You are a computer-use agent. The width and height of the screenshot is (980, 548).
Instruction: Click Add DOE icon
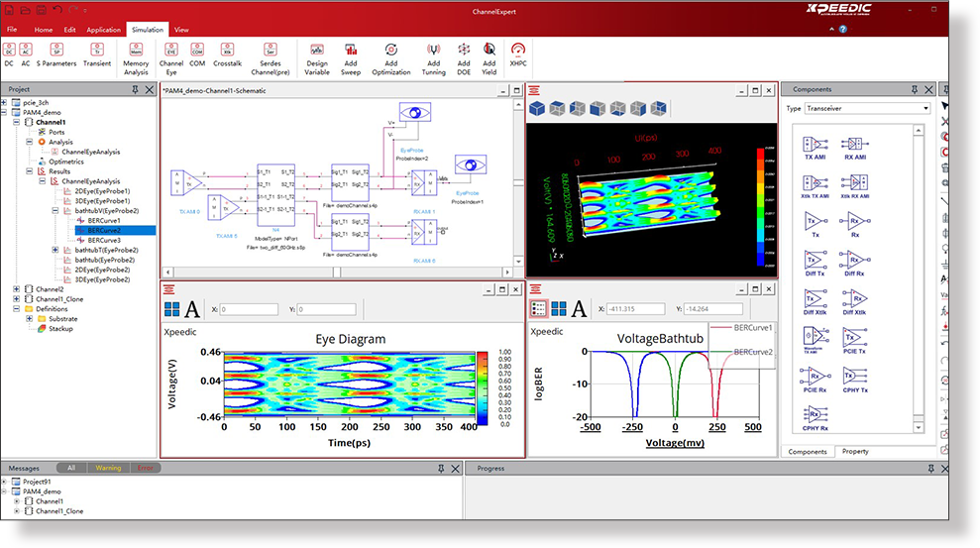[x=464, y=58]
